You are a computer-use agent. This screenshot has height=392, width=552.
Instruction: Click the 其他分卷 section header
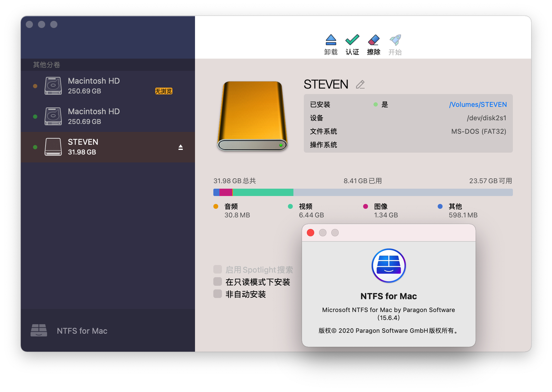pyautogui.click(x=46, y=65)
